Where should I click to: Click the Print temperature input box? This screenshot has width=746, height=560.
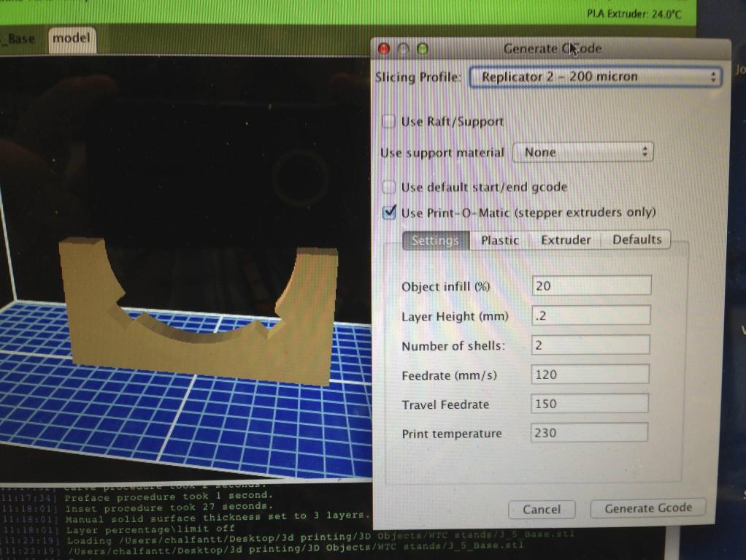tap(590, 433)
